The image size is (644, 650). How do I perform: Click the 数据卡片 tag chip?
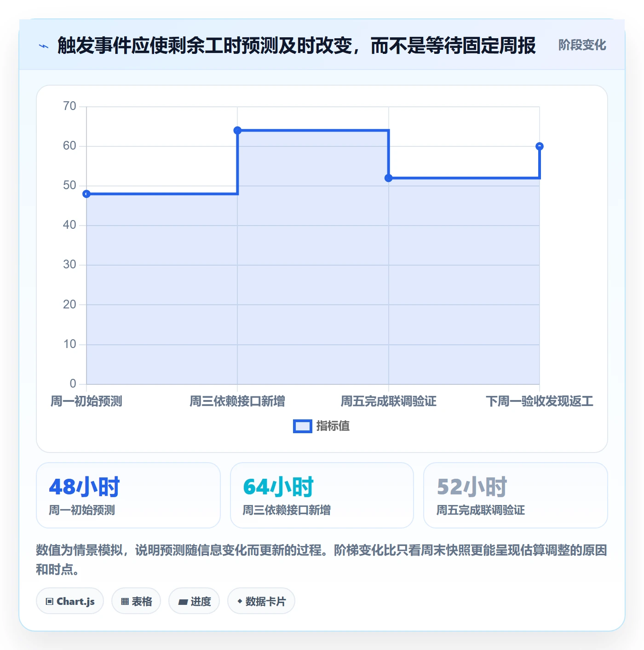click(261, 601)
